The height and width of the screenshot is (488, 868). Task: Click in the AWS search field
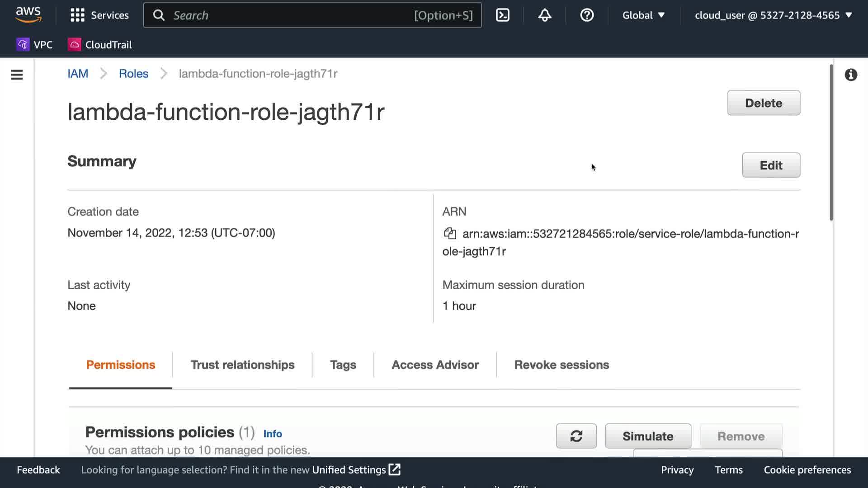[x=289, y=15]
